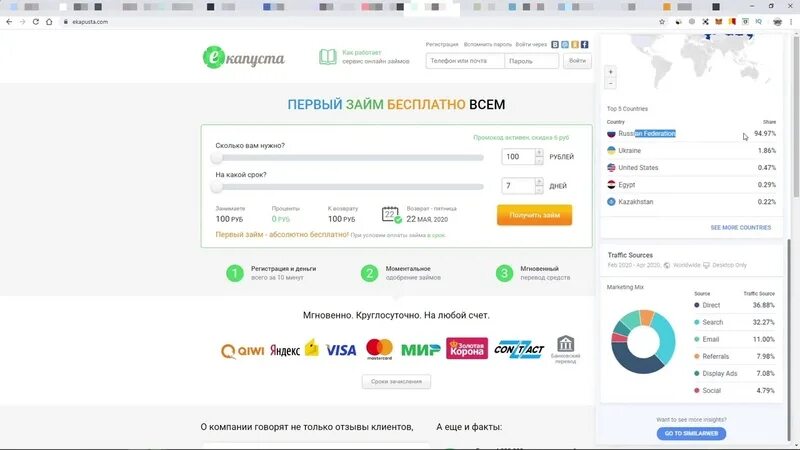
Task: Open the book icon for how the service works
Action: point(328,57)
